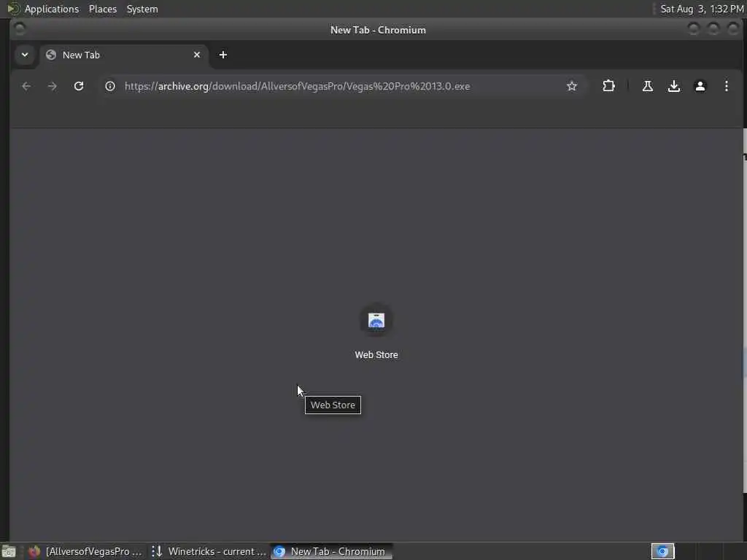Show the Downloads panel
747x560 pixels.
pos(673,86)
